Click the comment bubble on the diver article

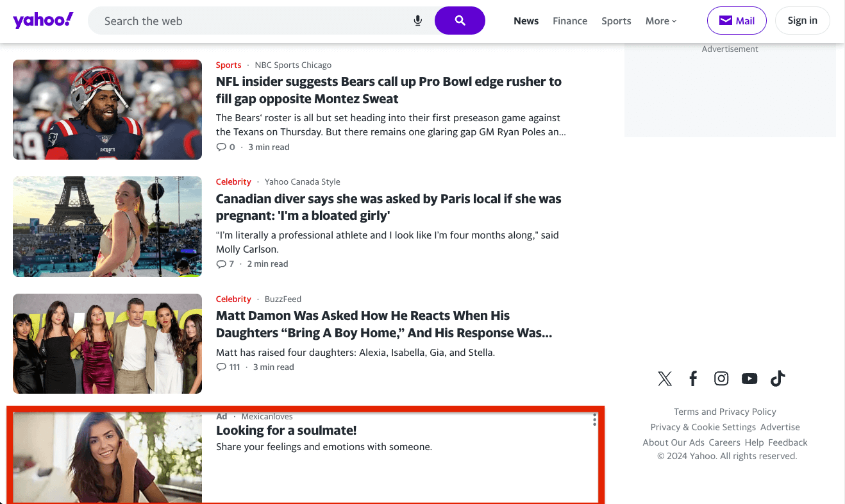[x=221, y=263]
